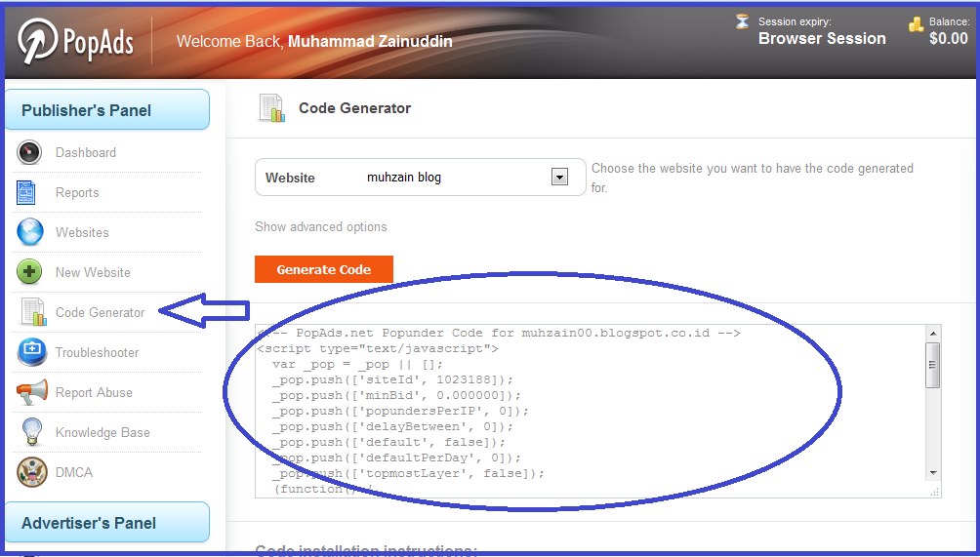
Task: Click the Troubleshooter first-aid icon
Action: [32, 352]
